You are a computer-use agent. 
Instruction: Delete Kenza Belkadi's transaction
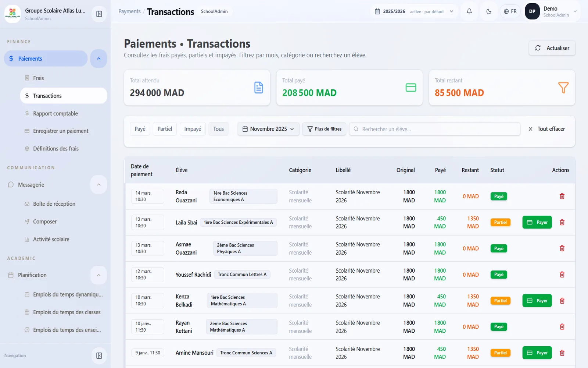562,301
